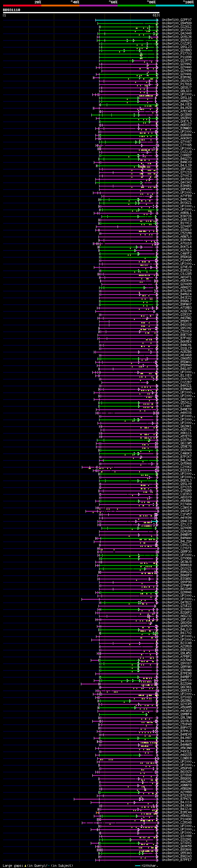Viewport: 197px width, 868px height.
Task: Select the UniRef100_Q9SL16 label
Action: point(177,98)
